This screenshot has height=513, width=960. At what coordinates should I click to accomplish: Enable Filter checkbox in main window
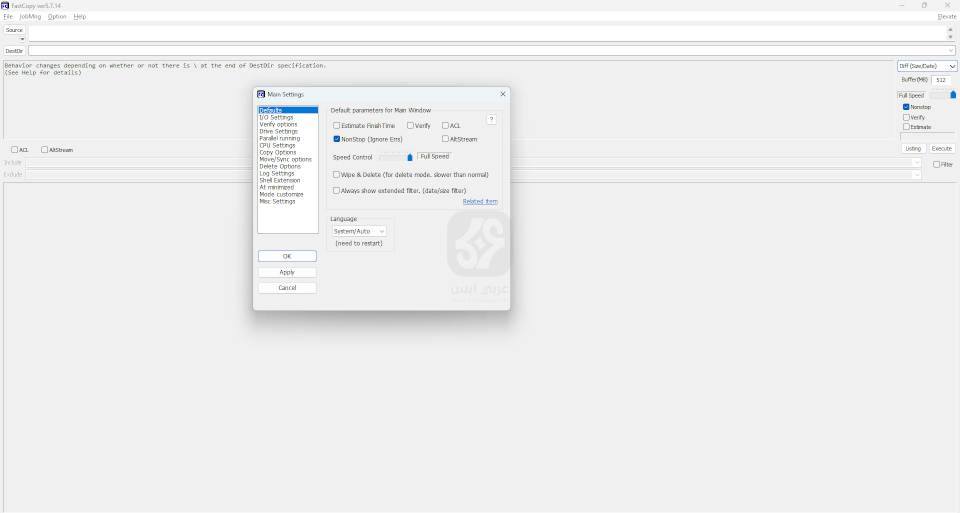[936, 164]
